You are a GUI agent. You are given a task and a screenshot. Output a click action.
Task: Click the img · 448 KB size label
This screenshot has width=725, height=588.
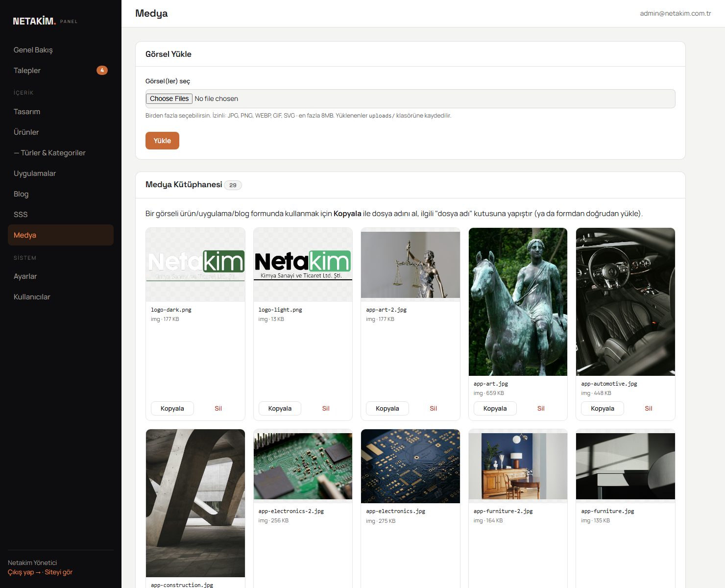point(596,393)
